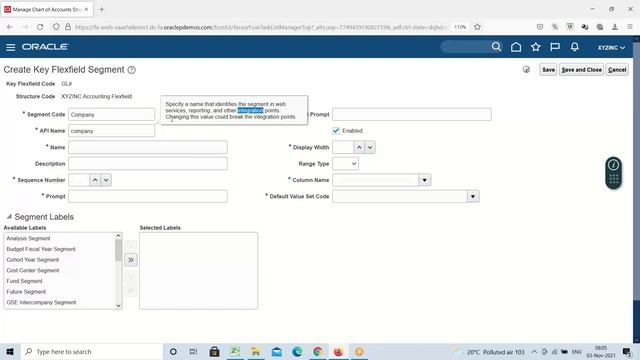Image resolution: width=640 pixels, height=360 pixels.
Task: Open Favorites star icon in Oracle header
Action: (x=536, y=47)
